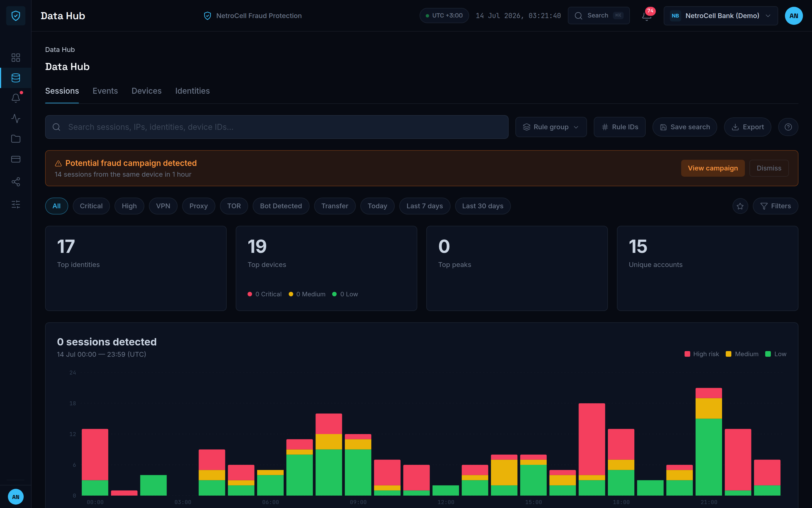
Task: Open the share graph icon in sidebar
Action: click(16, 182)
